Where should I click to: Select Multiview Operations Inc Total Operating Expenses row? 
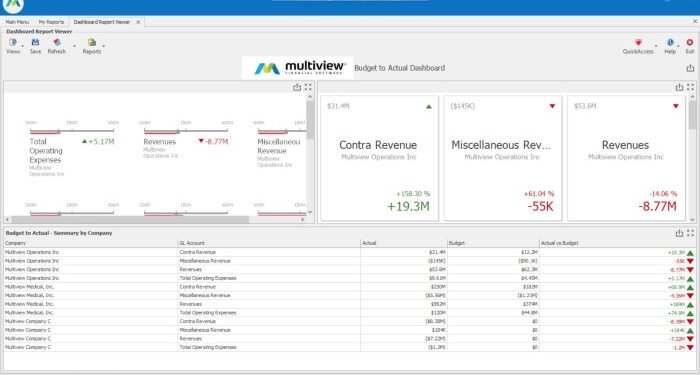(350, 278)
